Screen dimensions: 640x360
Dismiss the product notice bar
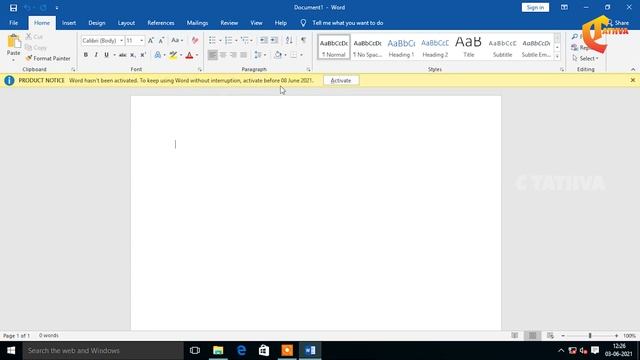633,80
